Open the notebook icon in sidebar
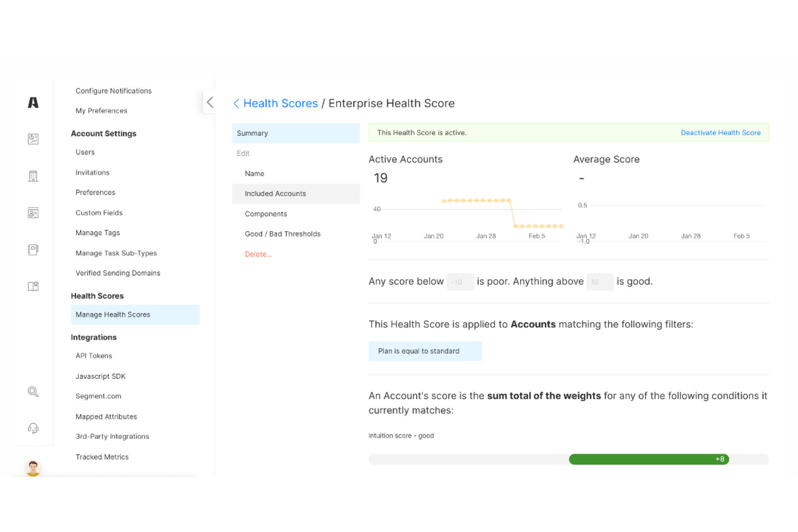The image size is (798, 532). (x=33, y=250)
